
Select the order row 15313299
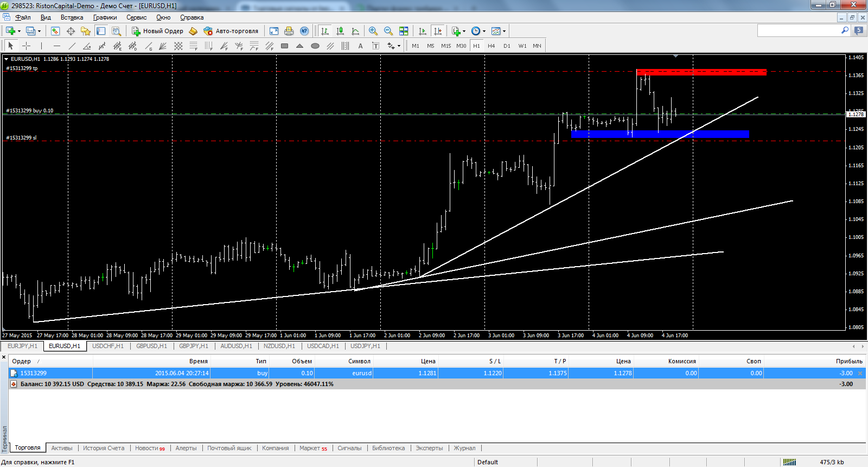coord(437,373)
